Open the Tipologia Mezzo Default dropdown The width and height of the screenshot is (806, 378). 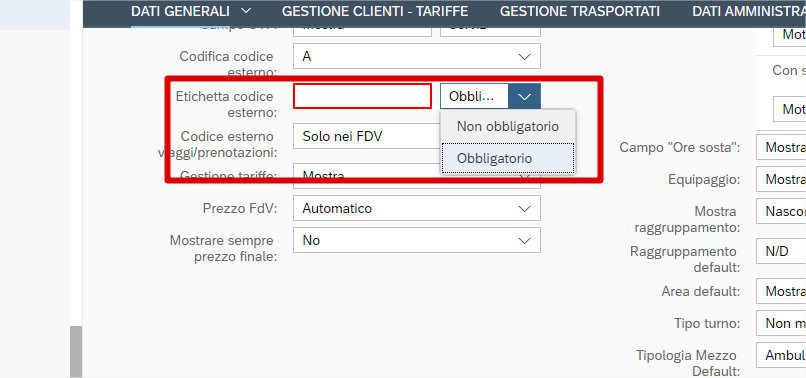781,355
